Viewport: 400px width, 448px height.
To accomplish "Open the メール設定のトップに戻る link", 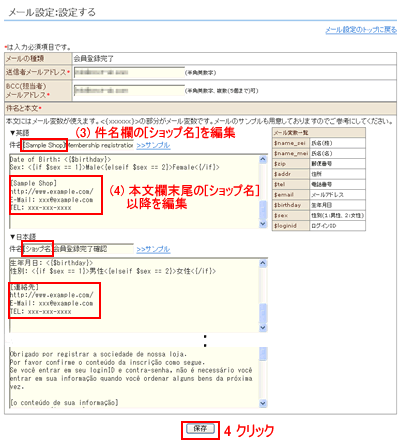I will [x=361, y=30].
